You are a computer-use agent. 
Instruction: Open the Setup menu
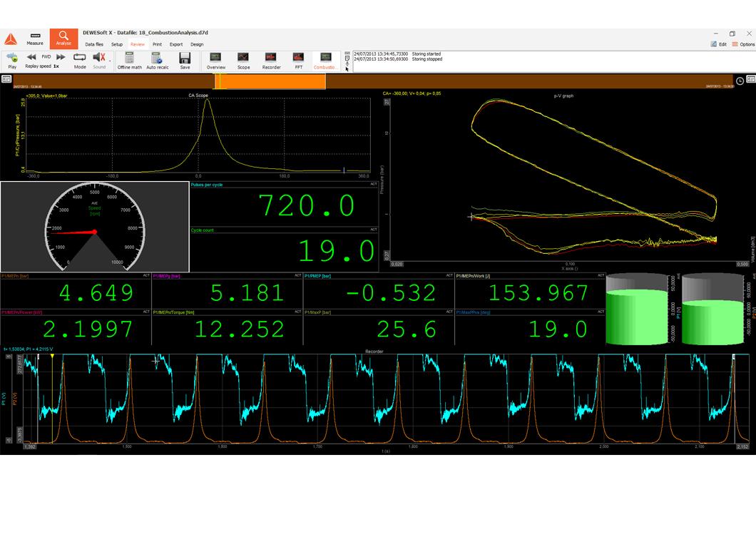(x=117, y=44)
